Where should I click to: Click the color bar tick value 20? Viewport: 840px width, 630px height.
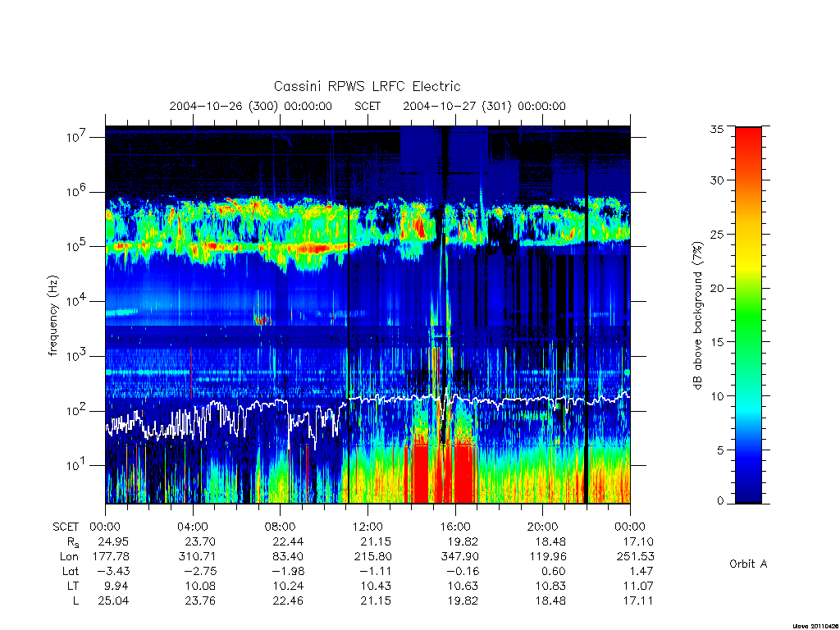[716, 288]
